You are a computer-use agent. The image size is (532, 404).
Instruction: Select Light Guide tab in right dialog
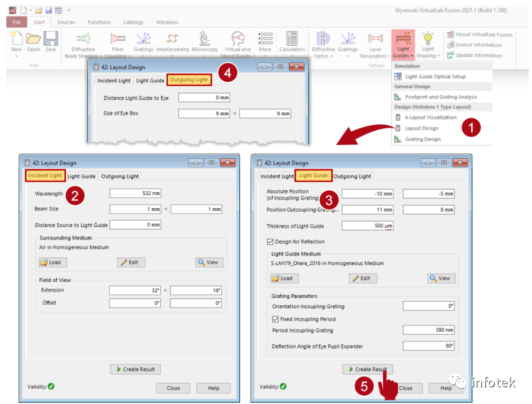coord(314,176)
